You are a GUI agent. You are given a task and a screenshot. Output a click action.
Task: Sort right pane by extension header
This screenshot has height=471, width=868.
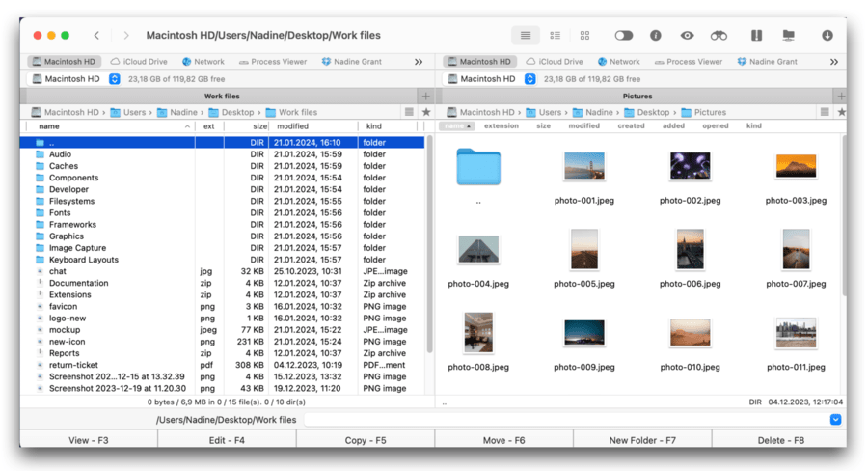(x=501, y=125)
